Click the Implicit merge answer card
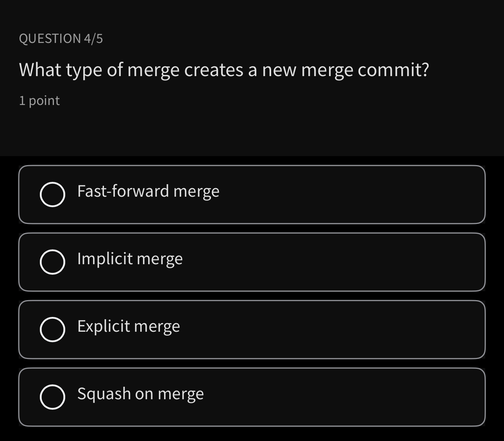Viewport: 504px width, 441px height. [252, 262]
